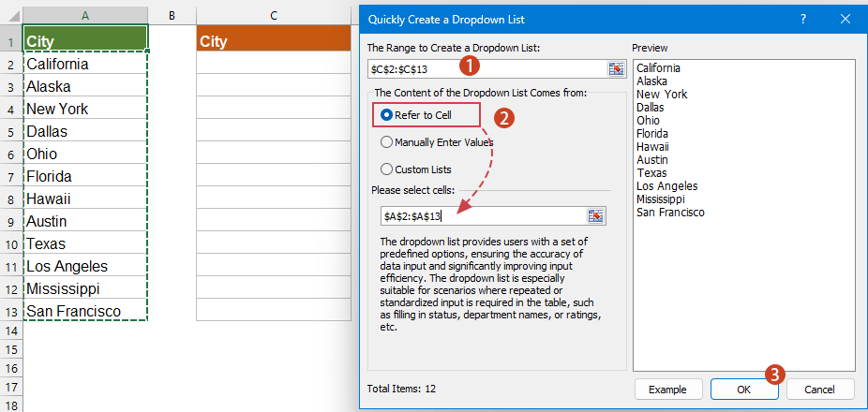Select spreadsheet cell Ohio
Viewport: 868px width, 412px height.
85,154
